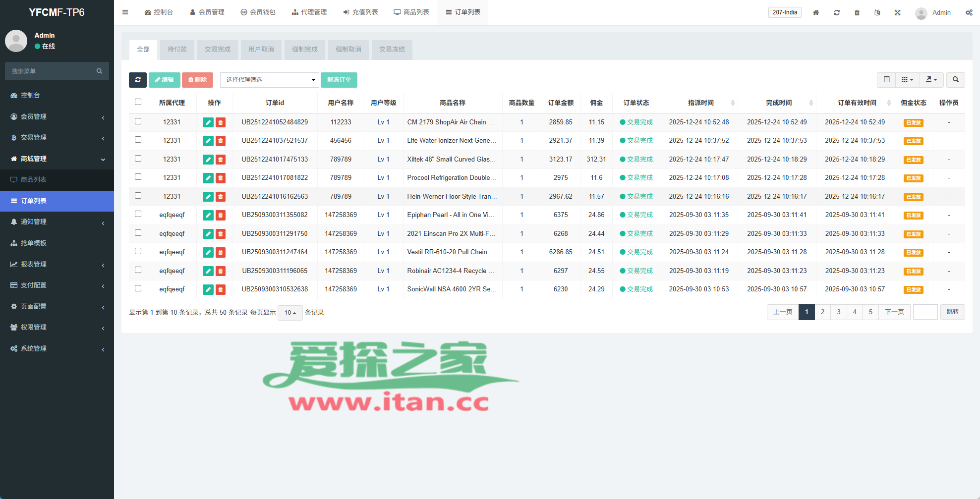Open the page size dropdown showing 10
Viewport: 980px width, 499px height.
tap(290, 313)
